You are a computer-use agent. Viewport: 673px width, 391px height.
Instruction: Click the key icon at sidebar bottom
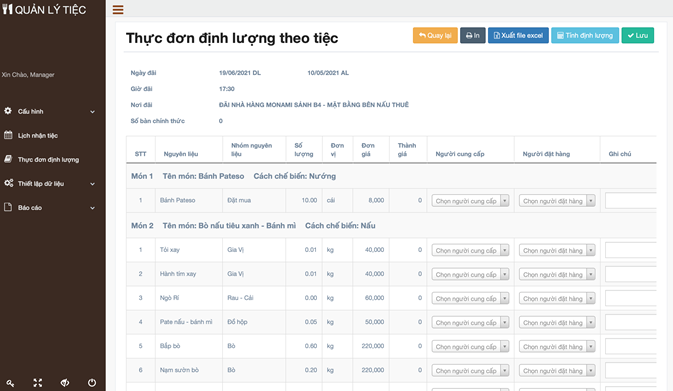pos(10,383)
